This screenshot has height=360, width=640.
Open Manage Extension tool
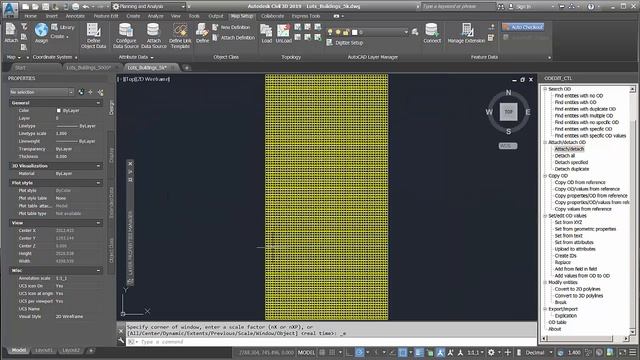click(466, 33)
